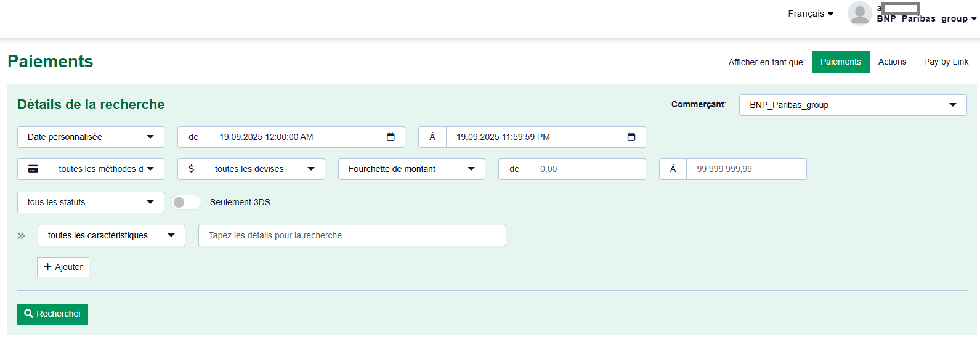
Task: Select the Paiements view tab
Action: (x=840, y=62)
